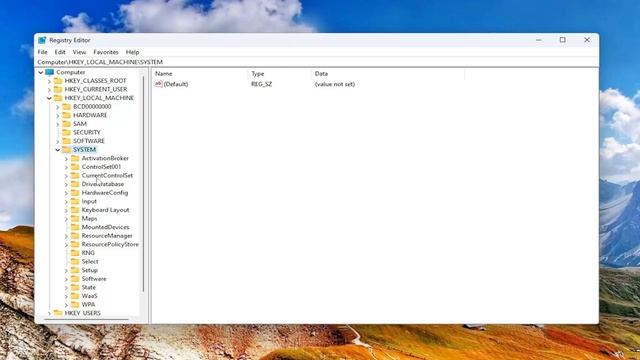
Task: Maximize the Registry Editor window
Action: click(x=562, y=40)
